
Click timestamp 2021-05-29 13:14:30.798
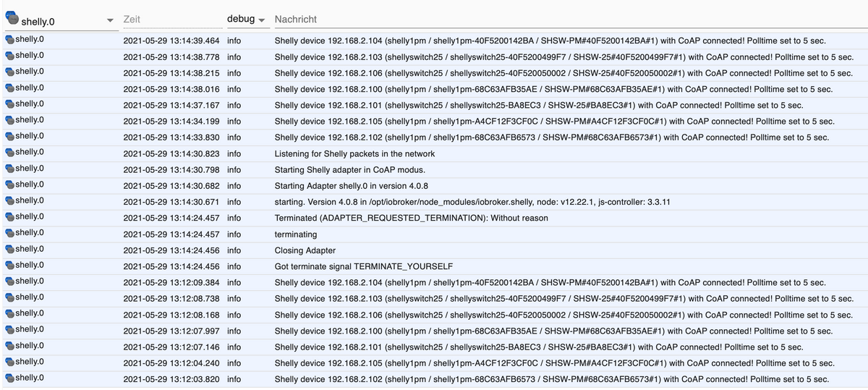point(171,170)
